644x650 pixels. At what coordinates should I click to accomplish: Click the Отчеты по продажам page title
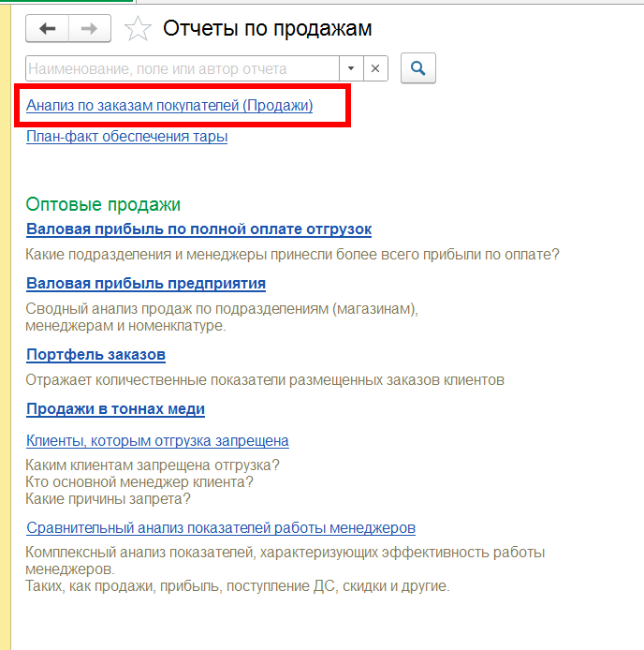(x=268, y=28)
